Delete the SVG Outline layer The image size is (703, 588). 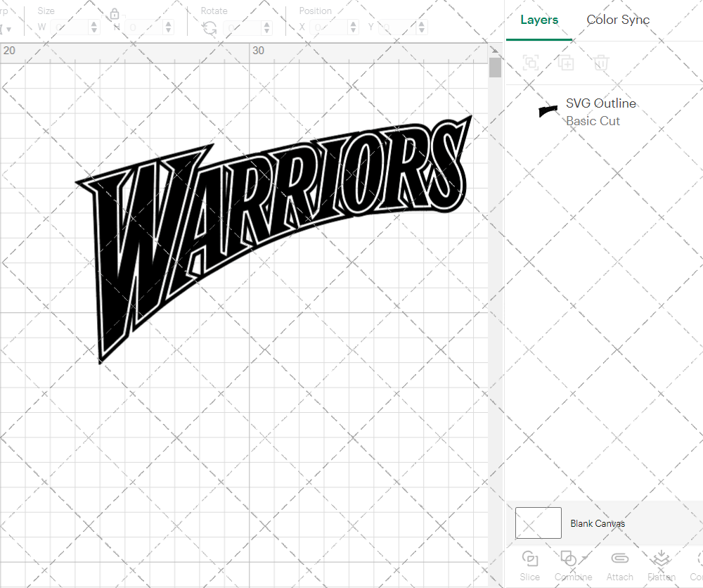(601, 63)
